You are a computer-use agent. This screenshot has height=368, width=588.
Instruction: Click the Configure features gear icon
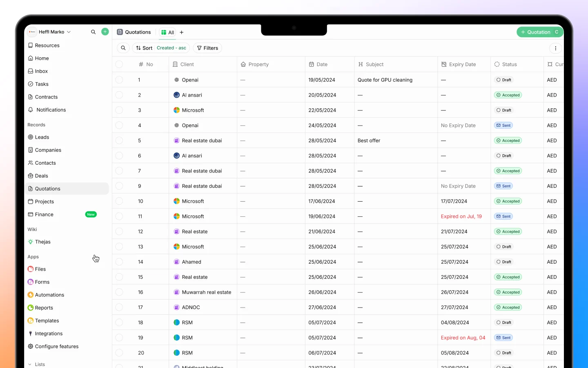(31, 346)
